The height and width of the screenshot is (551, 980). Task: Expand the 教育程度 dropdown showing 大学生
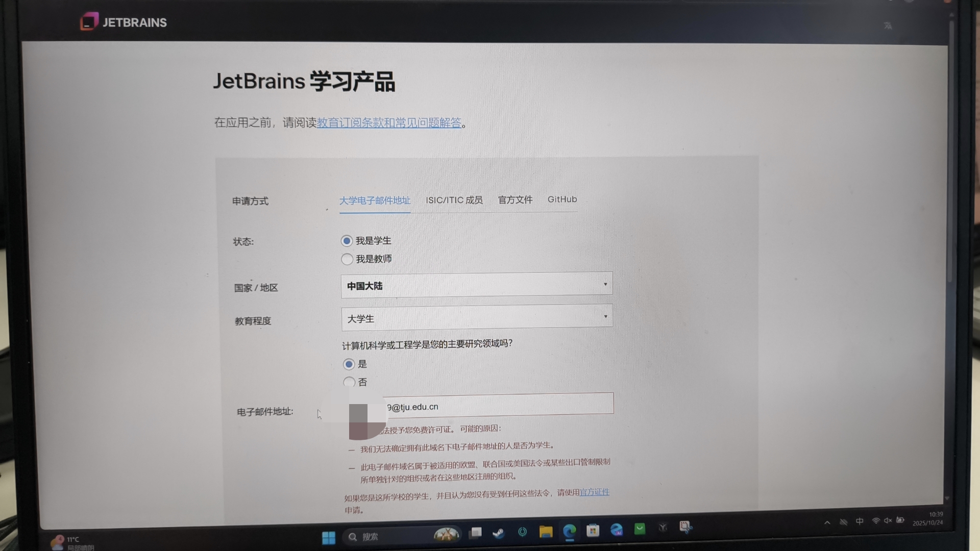(477, 318)
